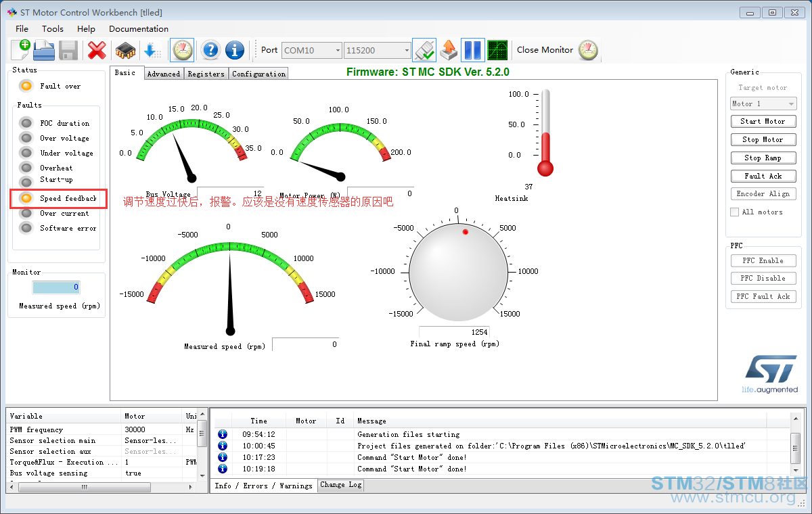
Task: Select the Sensor selection main row
Action: tap(102, 440)
